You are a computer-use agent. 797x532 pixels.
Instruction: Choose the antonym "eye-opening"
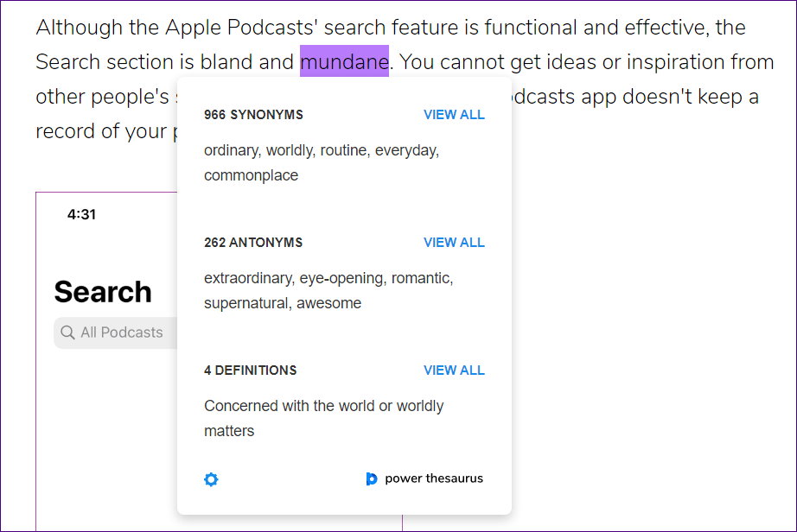pyautogui.click(x=341, y=278)
